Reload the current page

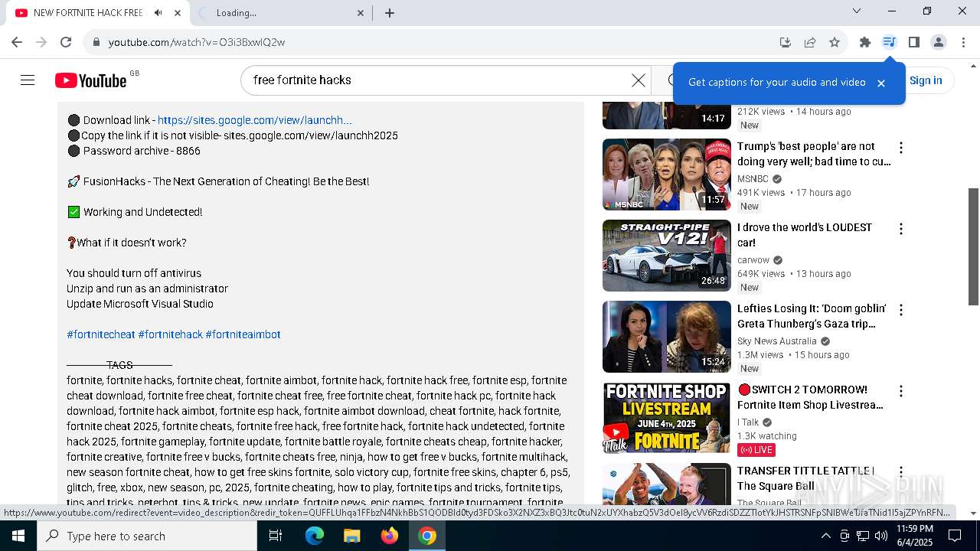[x=66, y=42]
